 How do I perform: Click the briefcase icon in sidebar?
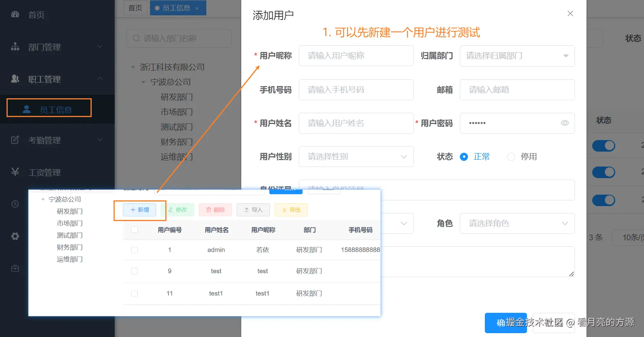[x=15, y=268]
